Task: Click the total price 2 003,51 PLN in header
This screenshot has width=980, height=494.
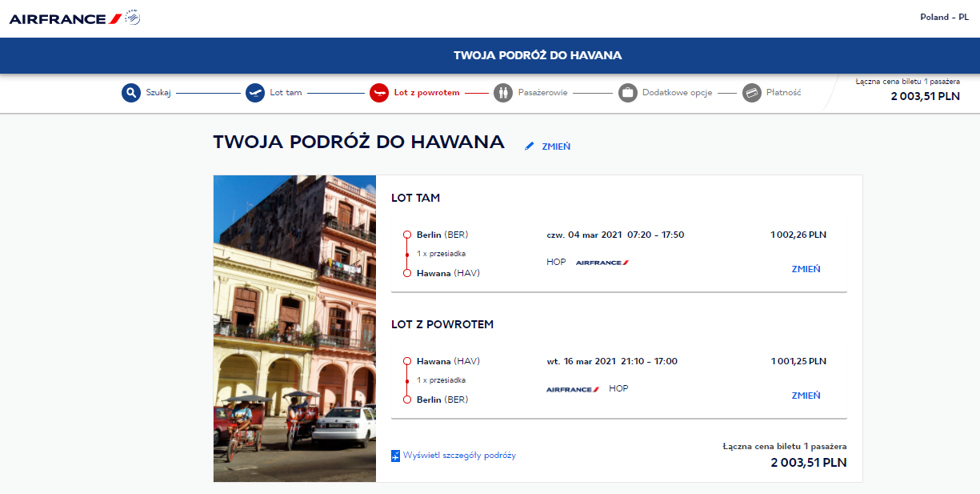Action: [x=926, y=96]
